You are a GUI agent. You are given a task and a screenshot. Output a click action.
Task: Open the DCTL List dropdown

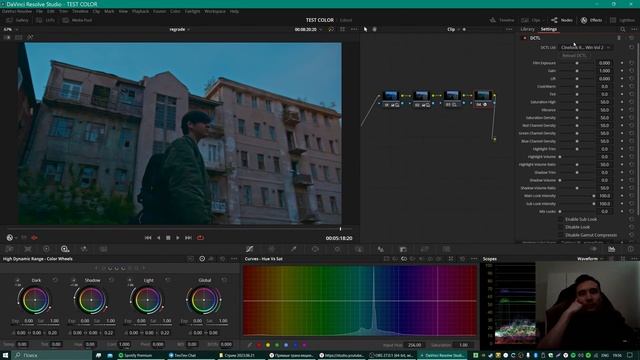coord(585,47)
